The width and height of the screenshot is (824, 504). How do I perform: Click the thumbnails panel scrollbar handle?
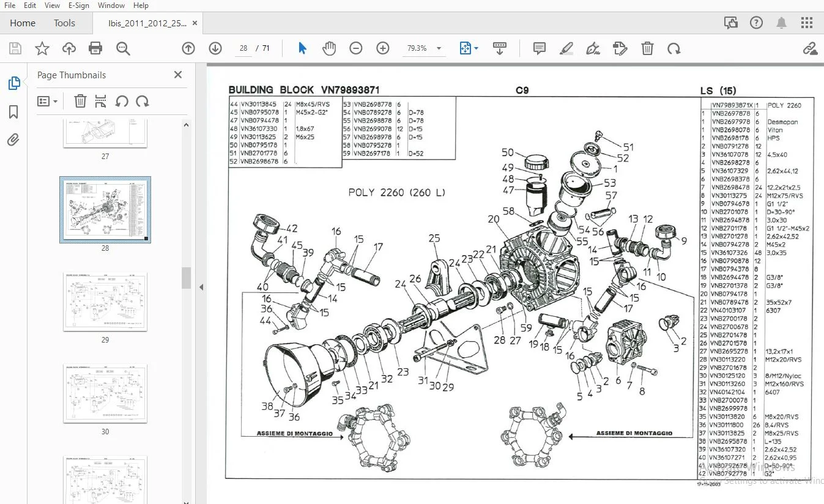186,277
